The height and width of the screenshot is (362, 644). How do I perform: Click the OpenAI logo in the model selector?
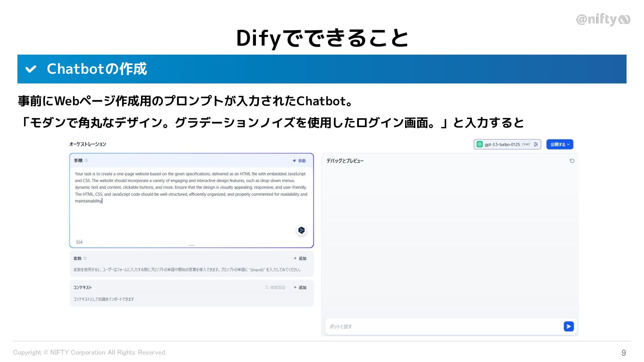click(480, 144)
